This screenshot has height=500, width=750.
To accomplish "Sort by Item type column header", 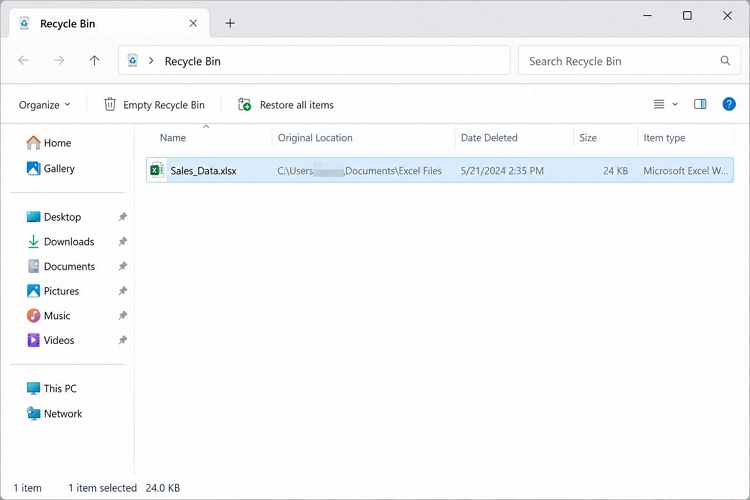I will (664, 138).
